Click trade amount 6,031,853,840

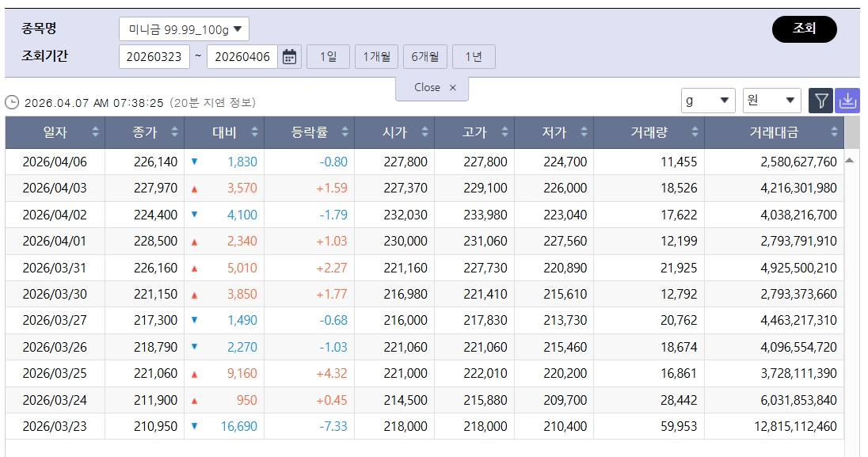799,400
